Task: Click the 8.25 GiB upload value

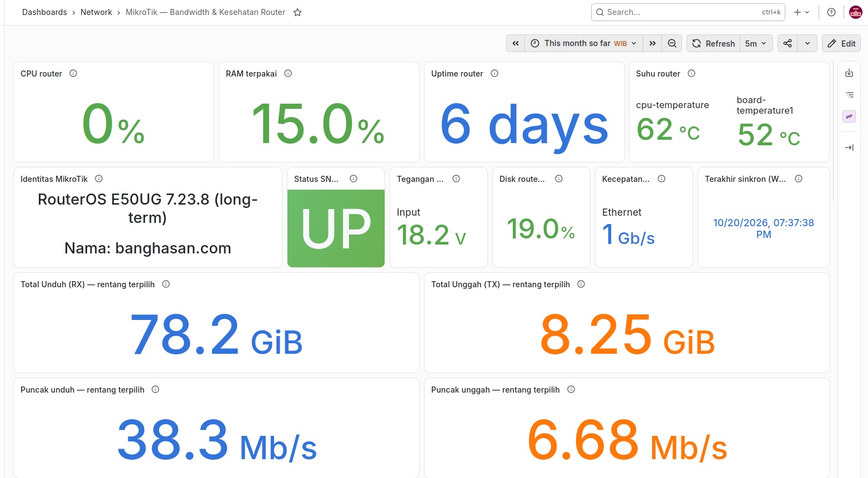Action: (627, 334)
